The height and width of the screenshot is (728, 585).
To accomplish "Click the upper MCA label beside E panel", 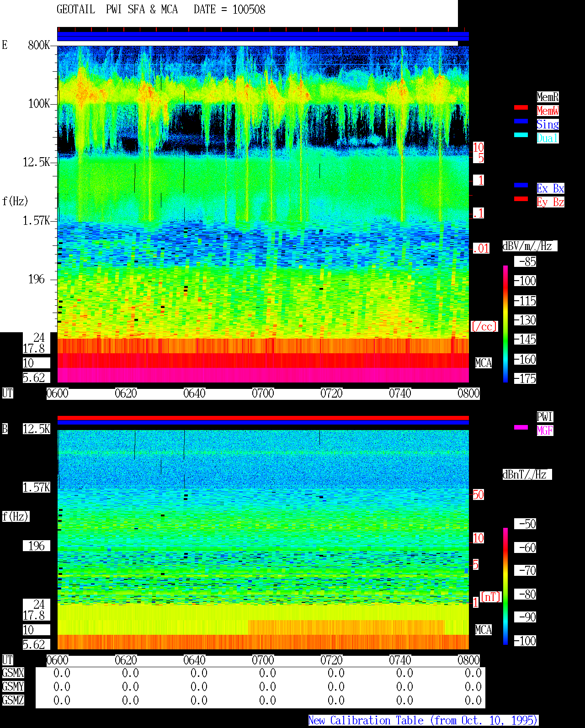I will [483, 363].
